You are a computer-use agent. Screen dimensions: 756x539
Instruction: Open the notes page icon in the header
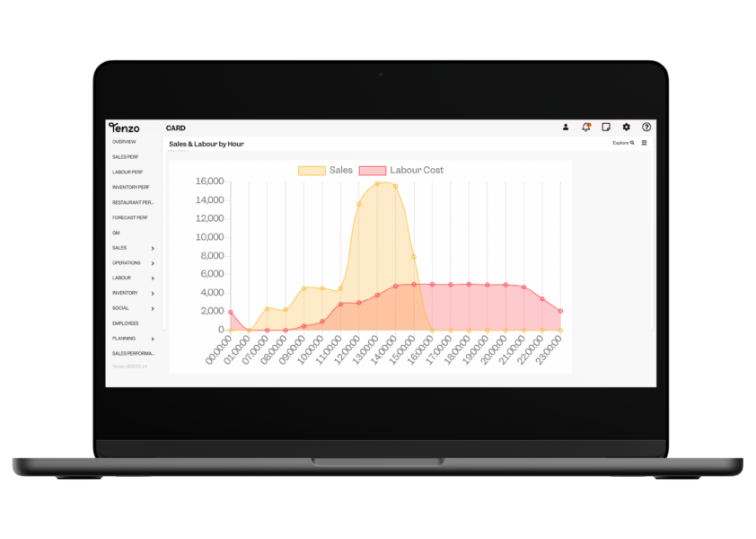(x=607, y=127)
